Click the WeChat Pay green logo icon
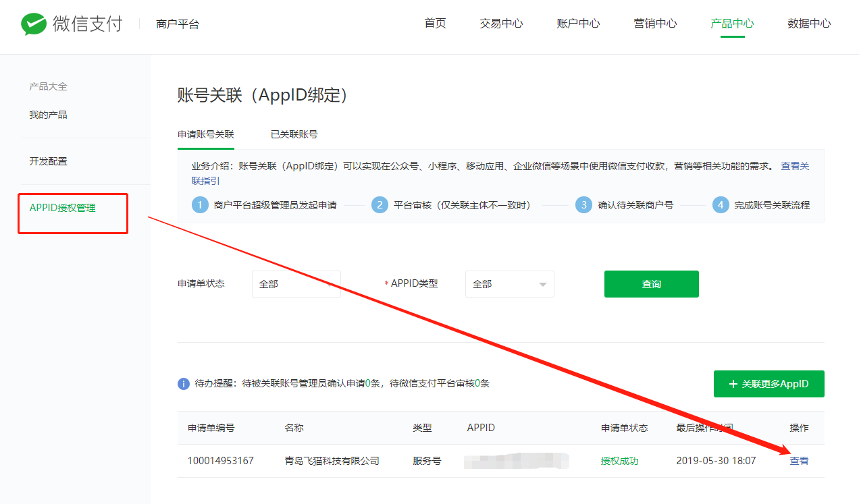Viewport: 859px width, 504px height. click(34, 24)
